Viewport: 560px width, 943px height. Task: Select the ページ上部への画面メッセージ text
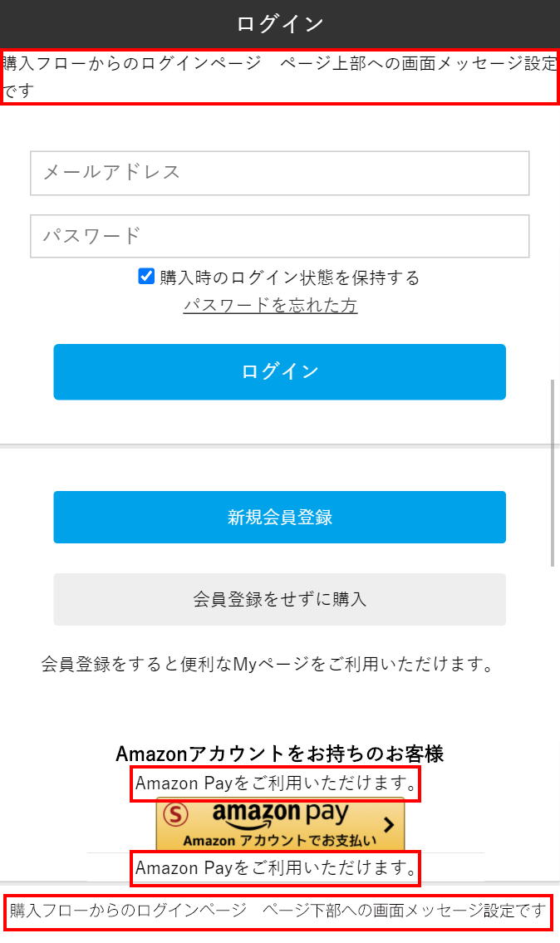(x=280, y=76)
